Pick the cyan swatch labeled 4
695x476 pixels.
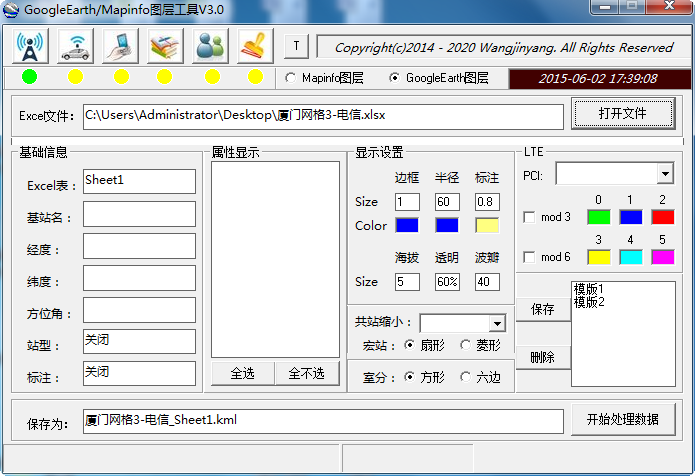631,257
